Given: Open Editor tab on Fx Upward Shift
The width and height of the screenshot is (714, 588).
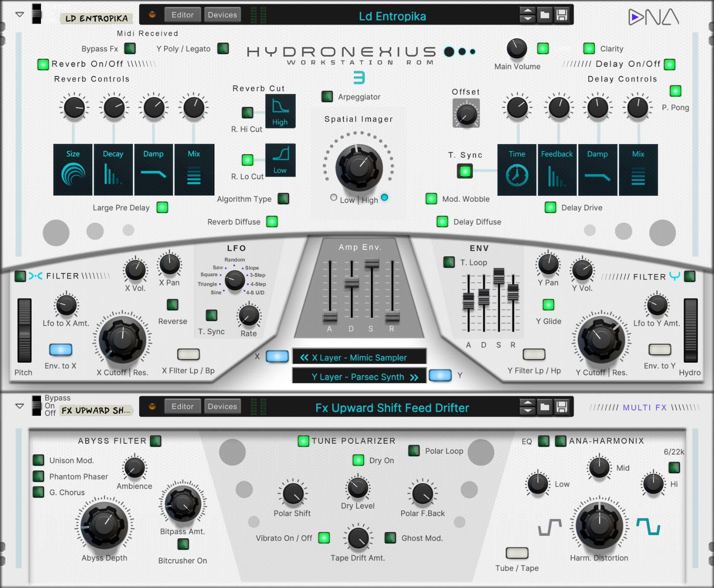Looking at the screenshot, I should 183,406.
